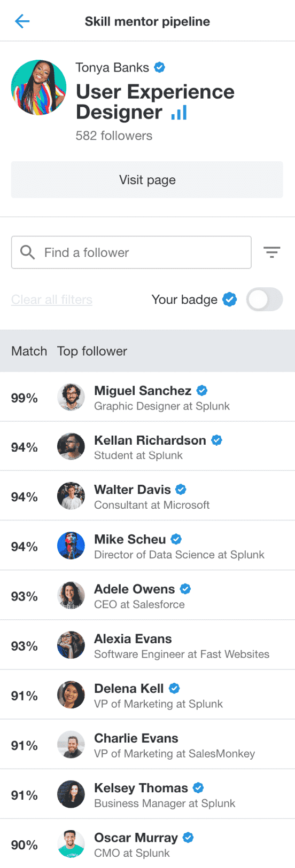Click the verified badge beside Your badge
The width and height of the screenshot is (295, 868).
(230, 299)
